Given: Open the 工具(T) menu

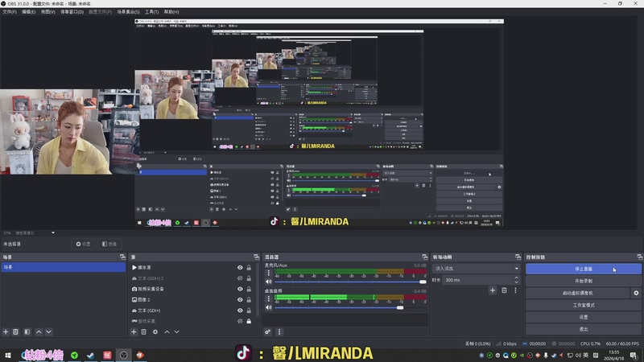Looking at the screenshot, I should click(151, 12).
